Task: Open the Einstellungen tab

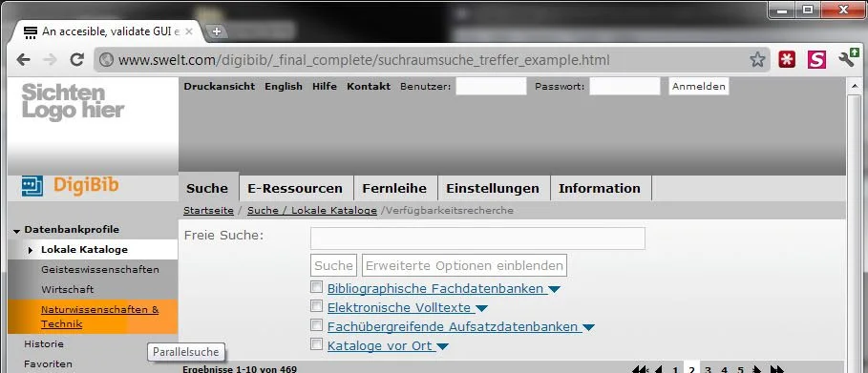Action: (493, 188)
